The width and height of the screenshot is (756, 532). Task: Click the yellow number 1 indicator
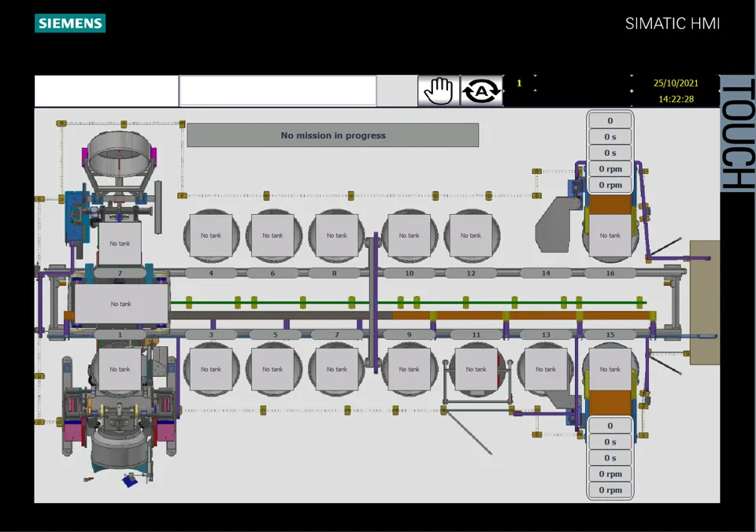click(519, 83)
